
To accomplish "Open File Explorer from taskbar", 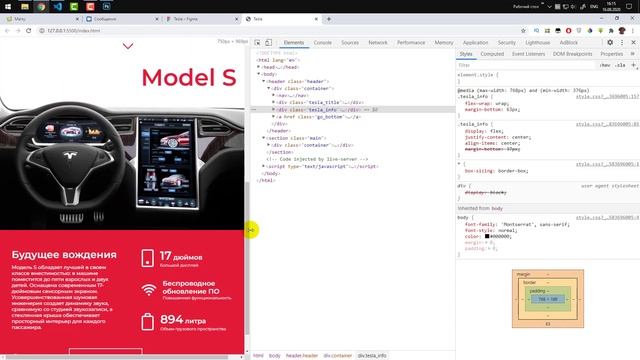I will point(24,7).
